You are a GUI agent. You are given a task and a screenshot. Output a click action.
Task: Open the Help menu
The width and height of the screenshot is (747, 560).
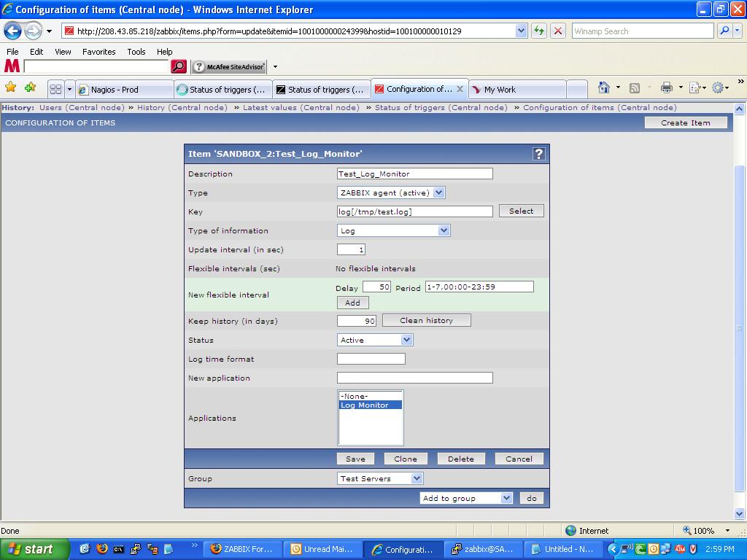coord(164,52)
